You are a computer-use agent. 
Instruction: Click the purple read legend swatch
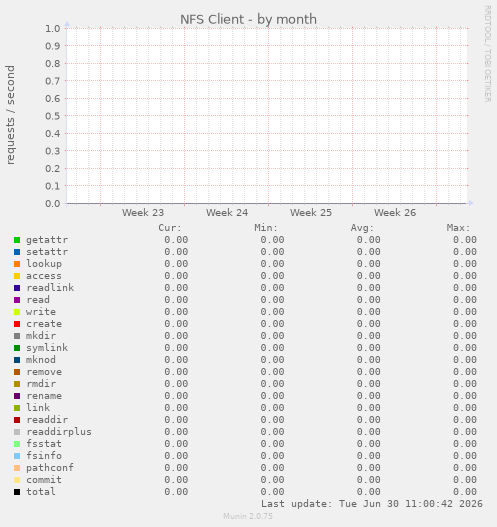click(x=17, y=300)
